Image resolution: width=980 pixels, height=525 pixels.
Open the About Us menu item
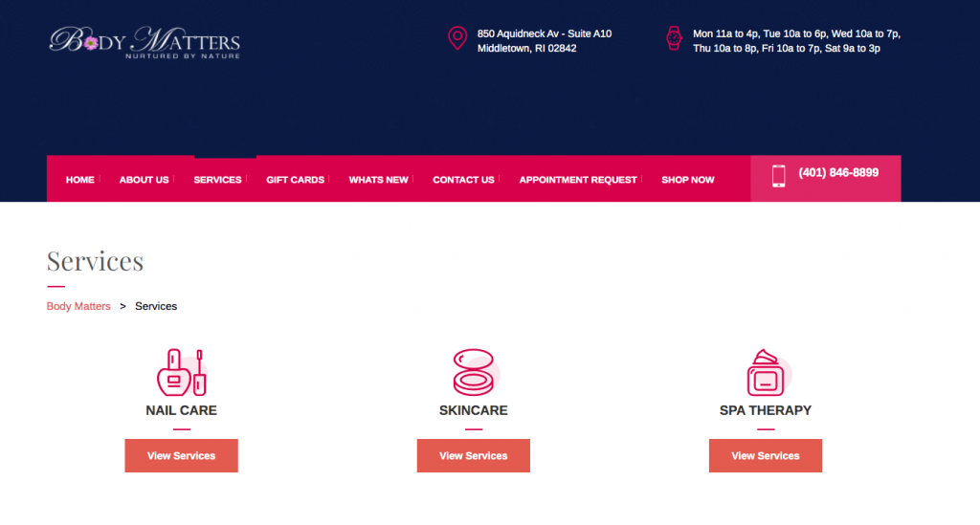144,180
